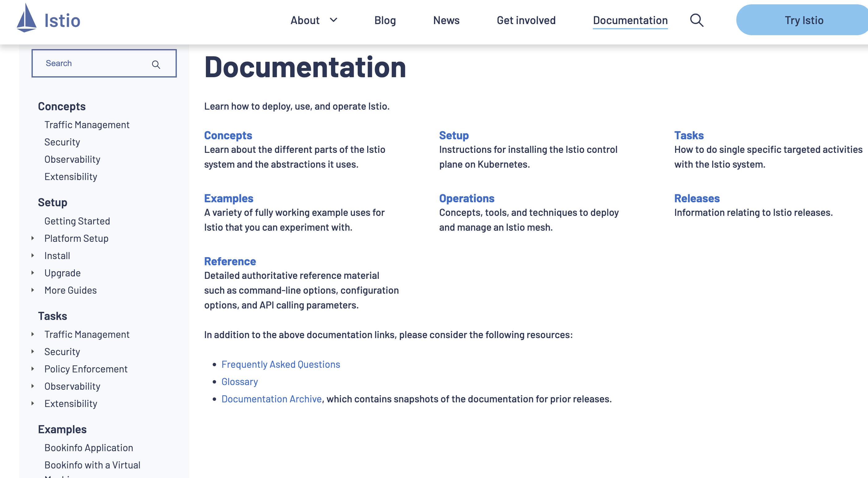This screenshot has width=868, height=478.
Task: Click the Concepts section heading link
Action: click(x=228, y=135)
